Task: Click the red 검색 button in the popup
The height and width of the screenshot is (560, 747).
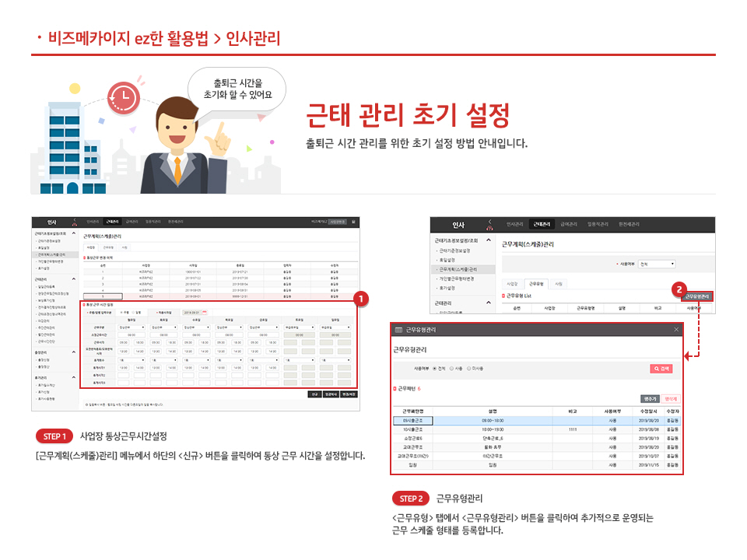Action: 661,369
